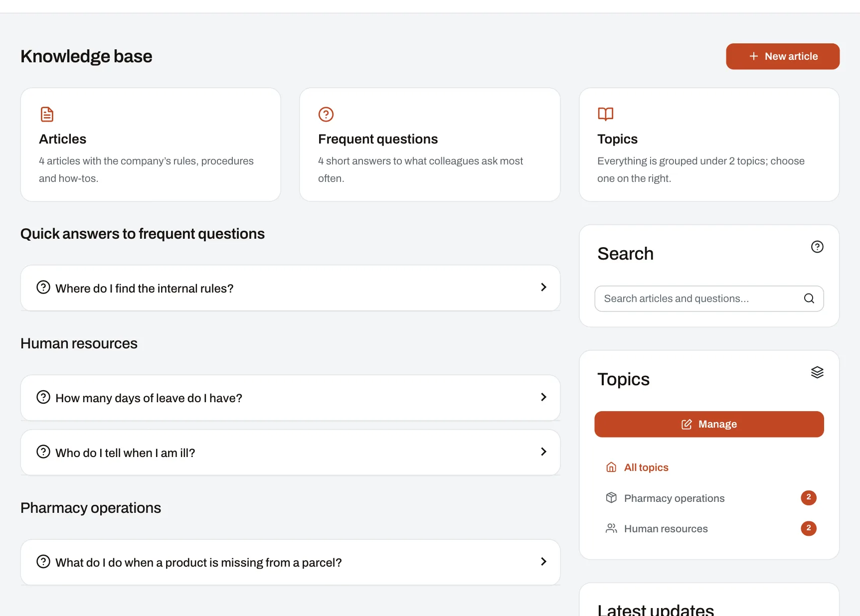
Task: Filter by Human resources topic in sidebar
Action: 709,528
